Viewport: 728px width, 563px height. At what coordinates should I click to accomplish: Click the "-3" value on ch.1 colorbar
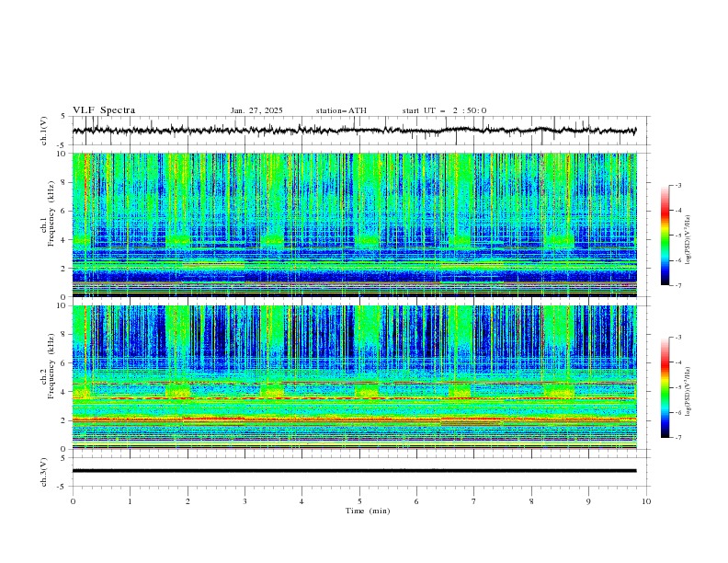[678, 185]
